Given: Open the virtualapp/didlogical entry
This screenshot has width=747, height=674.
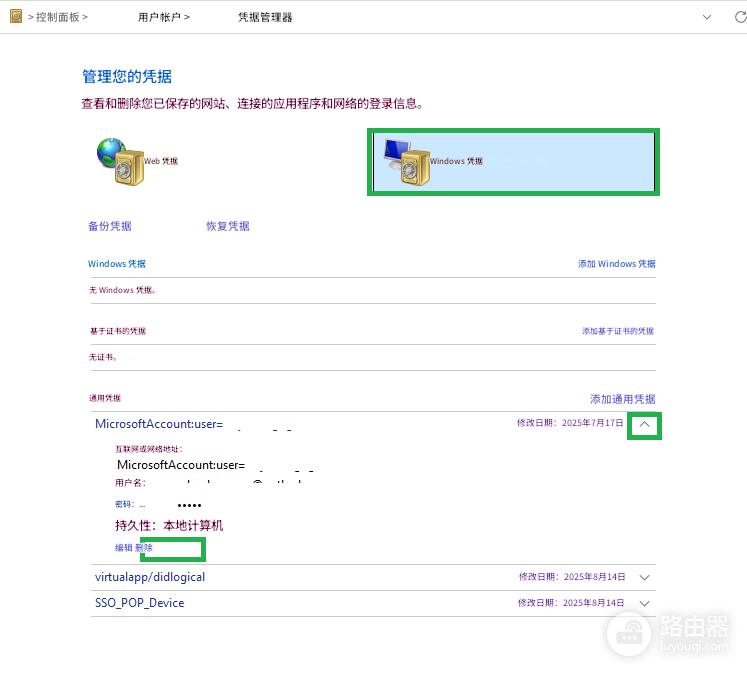Looking at the screenshot, I should click(x=150, y=577).
